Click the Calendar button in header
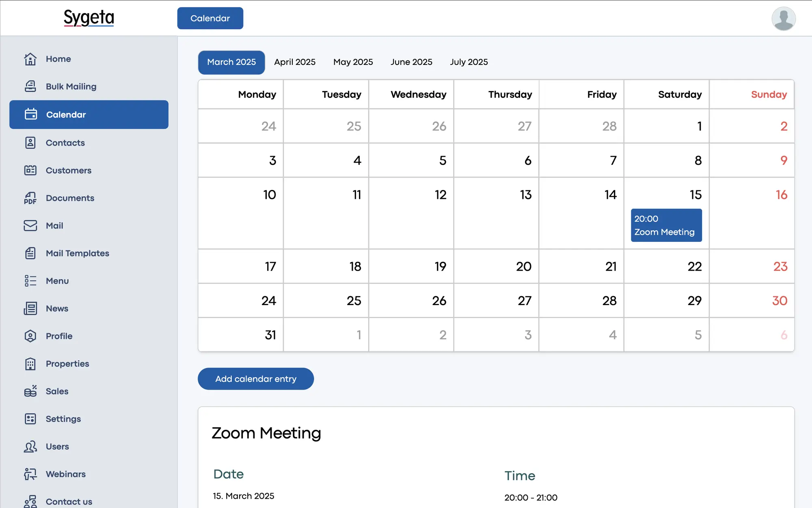 [x=210, y=18]
